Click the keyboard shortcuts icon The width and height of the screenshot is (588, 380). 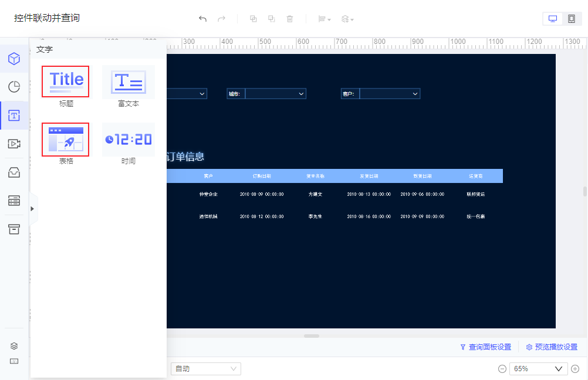[14, 361]
